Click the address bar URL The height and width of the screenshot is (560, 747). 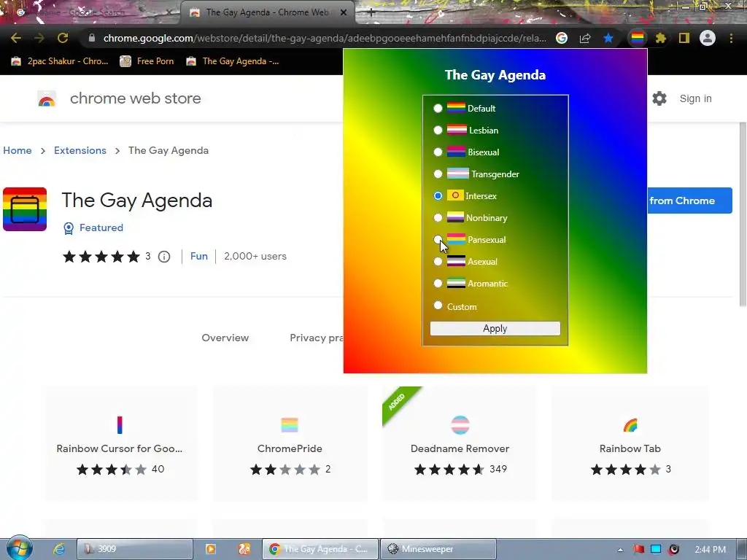(325, 38)
